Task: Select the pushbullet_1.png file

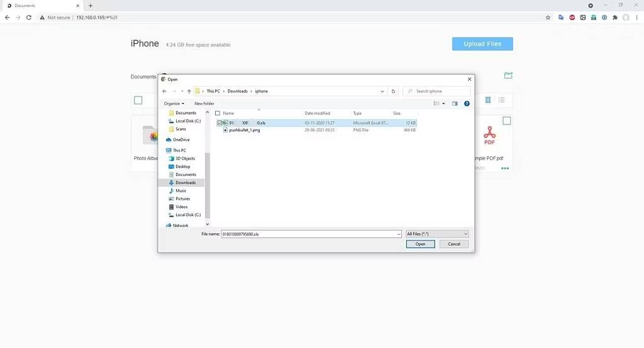Action: (245, 130)
